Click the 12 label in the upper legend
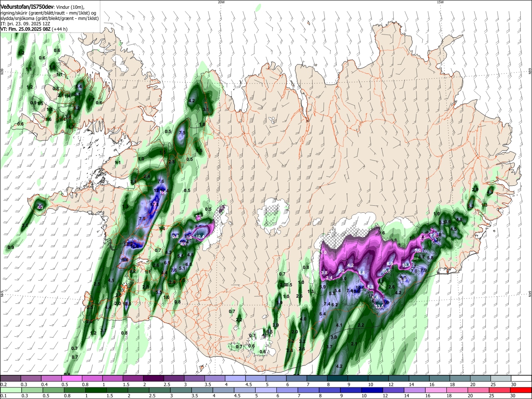The image size is (532, 399). 392,384
